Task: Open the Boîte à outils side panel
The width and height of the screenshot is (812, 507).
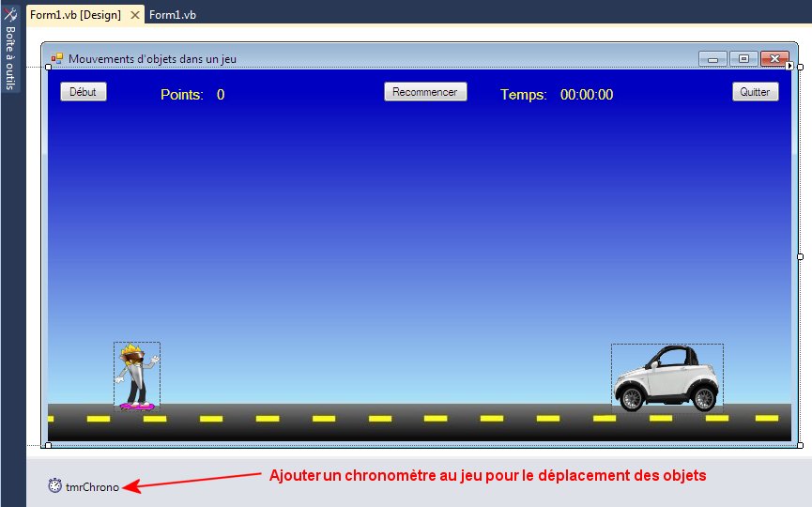Action: pos(9,49)
